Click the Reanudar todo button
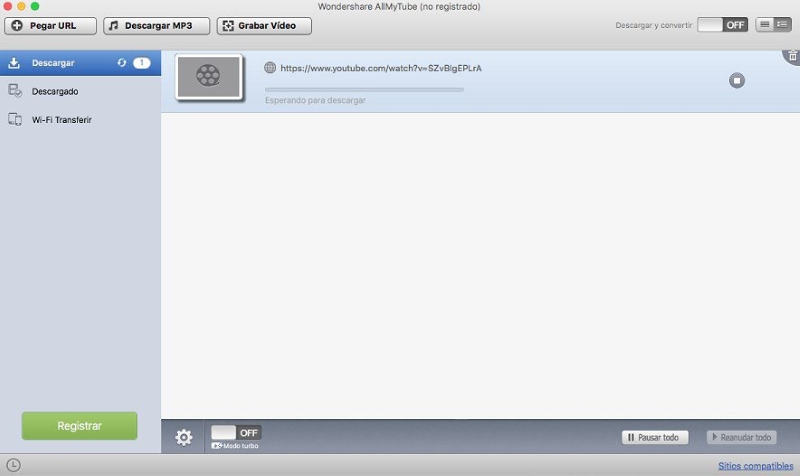 point(742,437)
